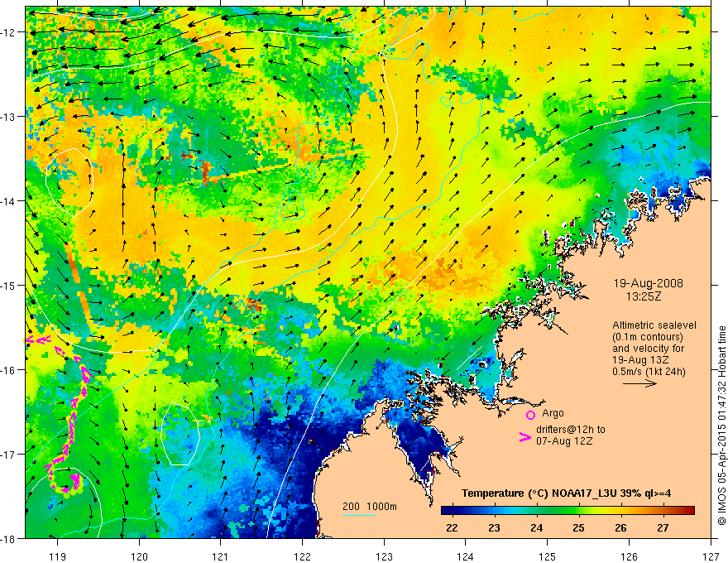
Task: Click the 'drifters@12h to' legend text
Action: pos(571,430)
